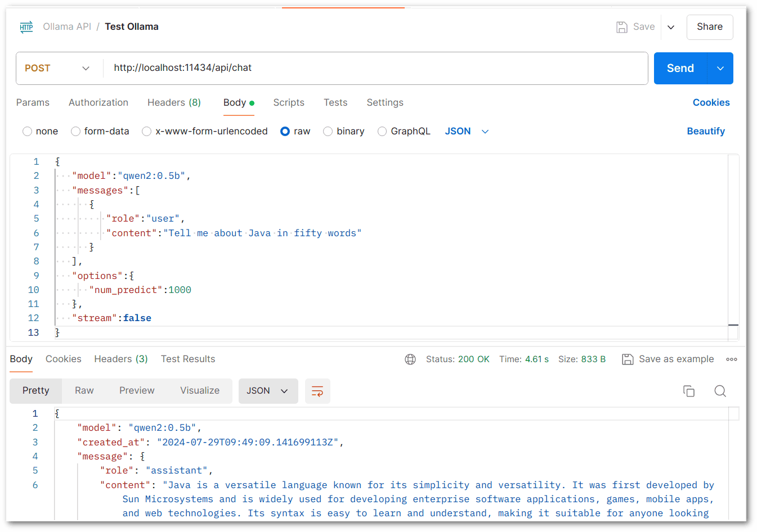757x532 pixels.
Task: Switch to the Headers (8) tab
Action: pyautogui.click(x=174, y=102)
